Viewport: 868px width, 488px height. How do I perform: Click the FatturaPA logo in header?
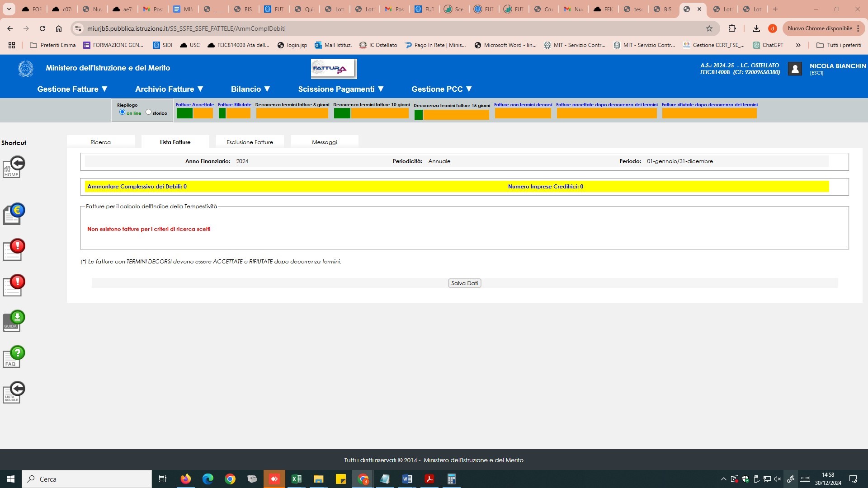coord(334,69)
